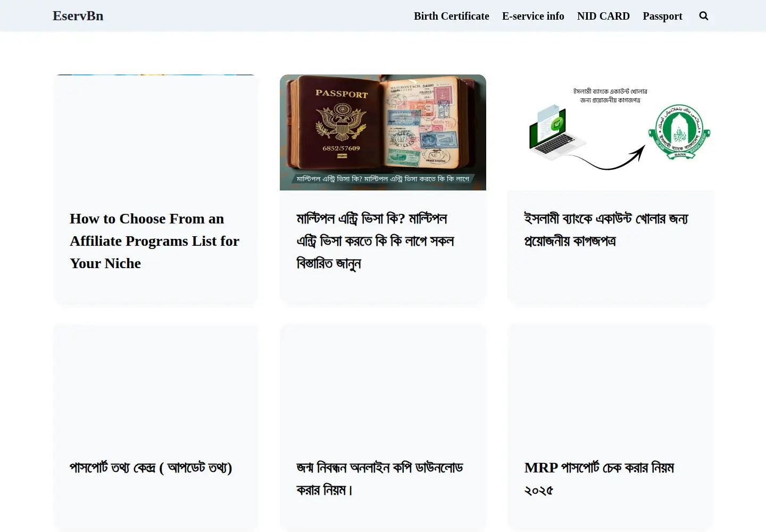Image resolution: width=766 pixels, height=532 pixels.
Task: Open the E-service info menu item
Action: point(533,16)
